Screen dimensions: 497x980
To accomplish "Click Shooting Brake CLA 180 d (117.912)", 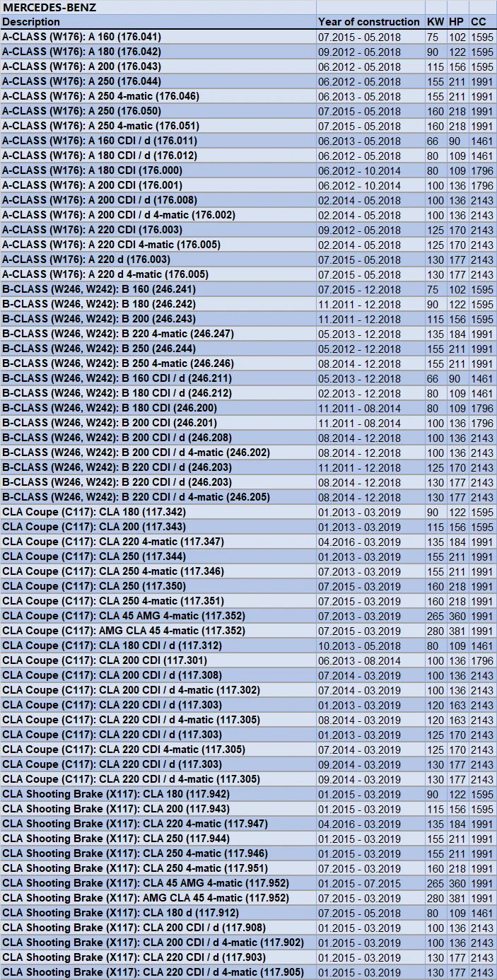I will pos(158,913).
